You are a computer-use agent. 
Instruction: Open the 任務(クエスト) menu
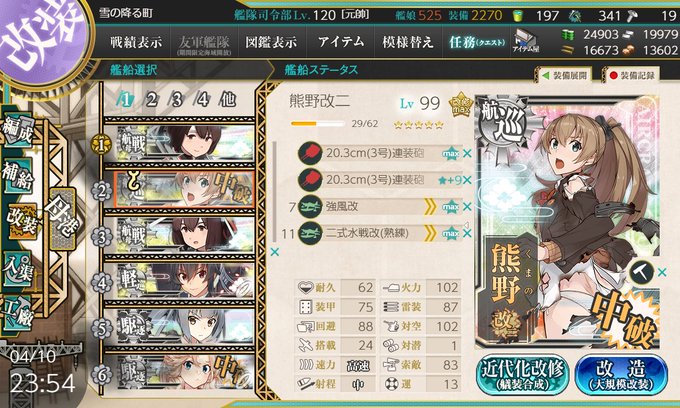click(x=477, y=42)
